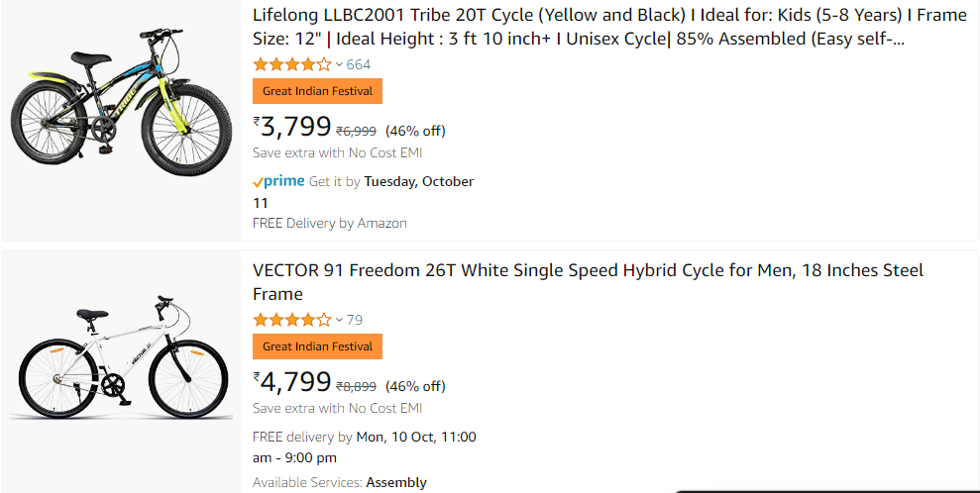The height and width of the screenshot is (493, 980).
Task: Open the 79 customer reviews link
Action: click(355, 320)
